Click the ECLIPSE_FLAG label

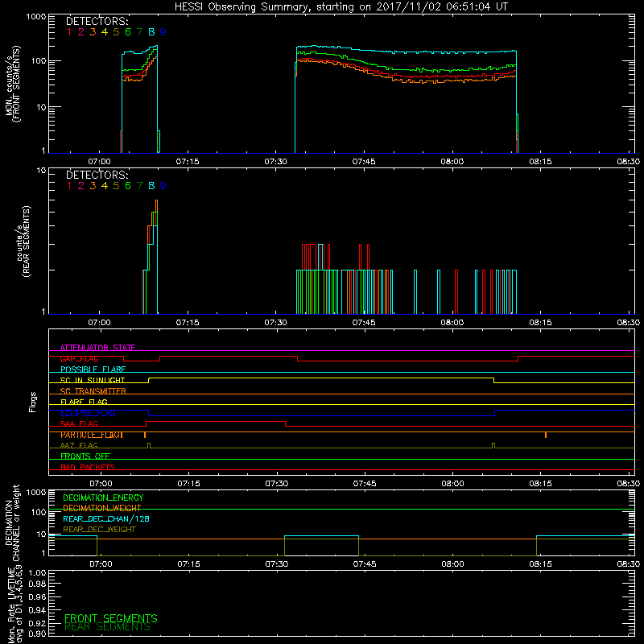[88, 413]
